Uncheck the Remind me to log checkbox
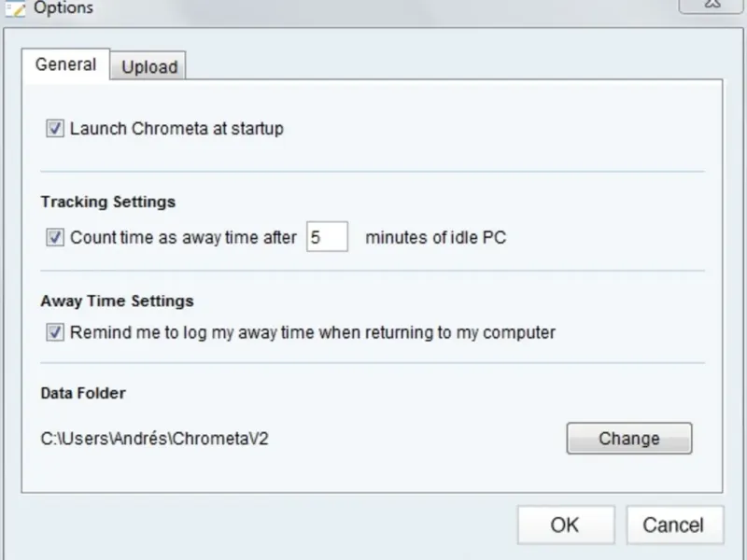This screenshot has height=560, width=747. pyautogui.click(x=54, y=332)
